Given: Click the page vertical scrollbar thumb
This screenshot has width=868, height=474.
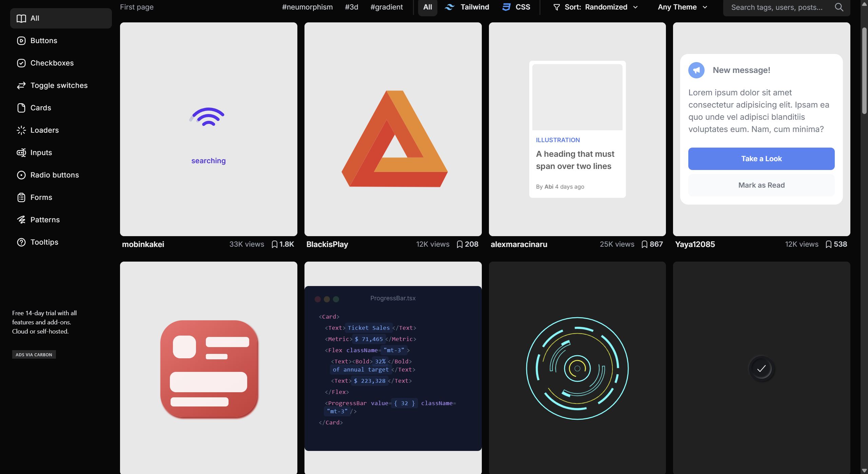Looking at the screenshot, I should 864,71.
